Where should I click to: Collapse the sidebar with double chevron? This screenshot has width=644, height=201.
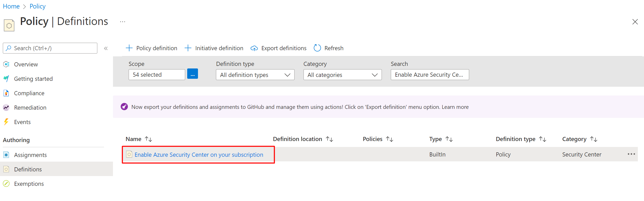pos(106,48)
